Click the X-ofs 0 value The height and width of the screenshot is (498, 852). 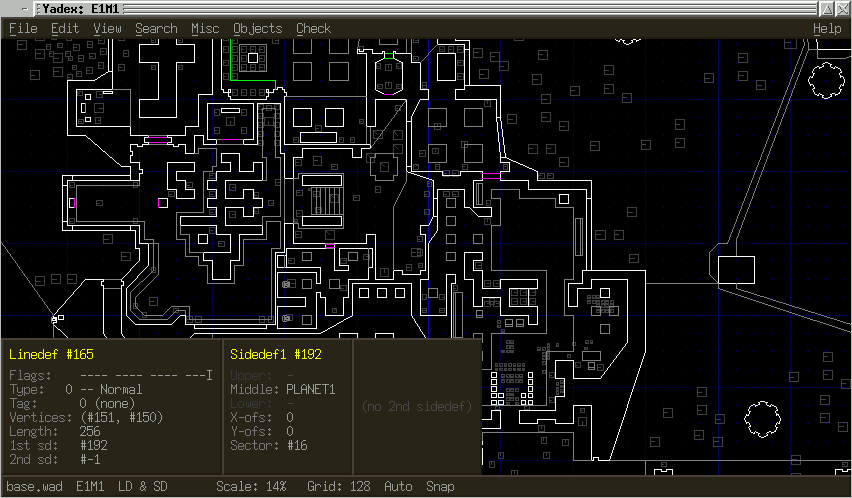290,418
